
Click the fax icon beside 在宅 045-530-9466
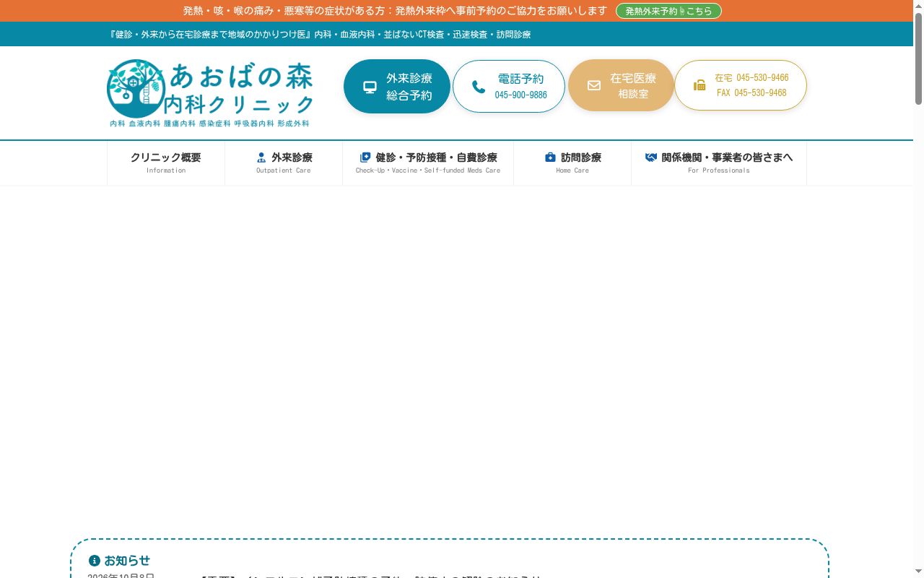[699, 85]
